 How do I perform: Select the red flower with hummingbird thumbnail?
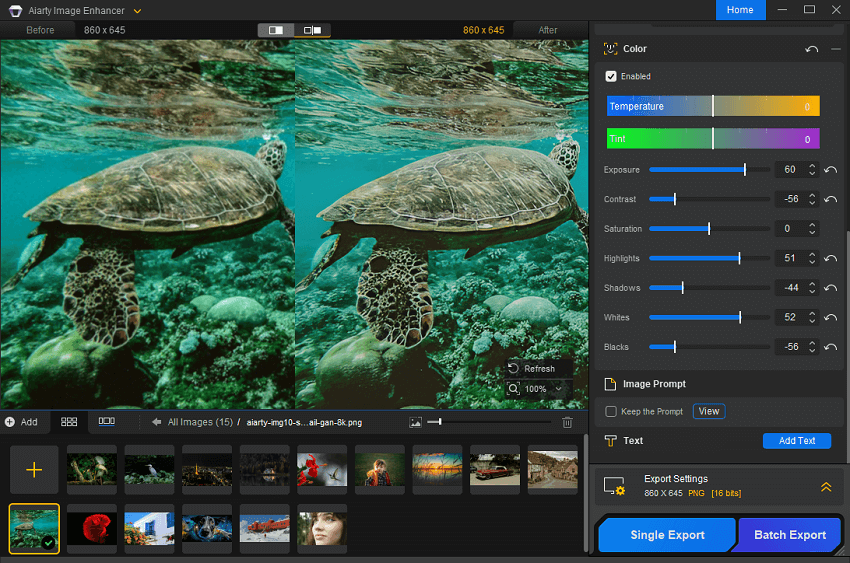point(322,469)
